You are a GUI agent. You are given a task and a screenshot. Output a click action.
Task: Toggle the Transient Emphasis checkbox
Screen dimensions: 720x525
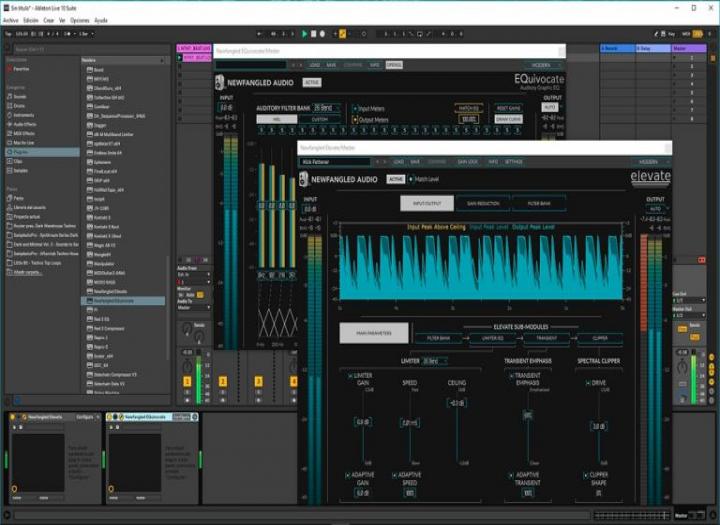coord(511,376)
